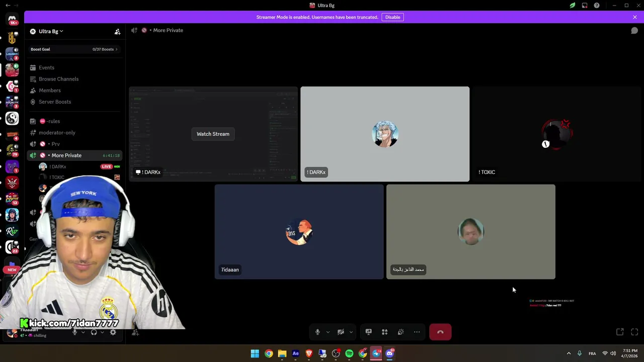Open input device chevron in user panel
The height and width of the screenshot is (362, 644).
point(83,332)
